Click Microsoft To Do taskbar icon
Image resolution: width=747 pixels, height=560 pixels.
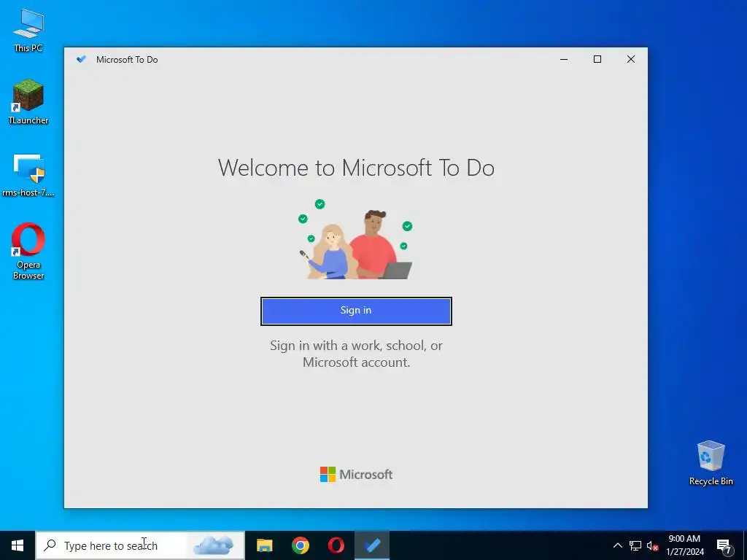372,545
